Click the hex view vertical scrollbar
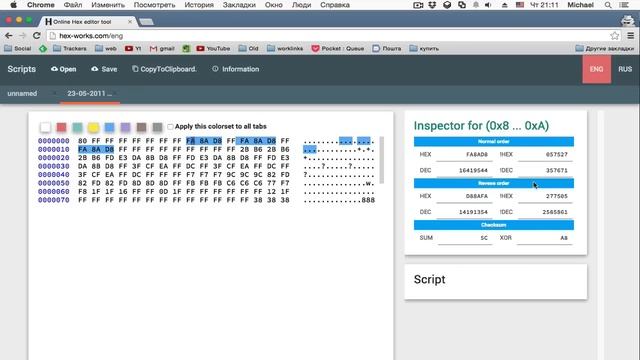640x360 pixels. [382, 160]
